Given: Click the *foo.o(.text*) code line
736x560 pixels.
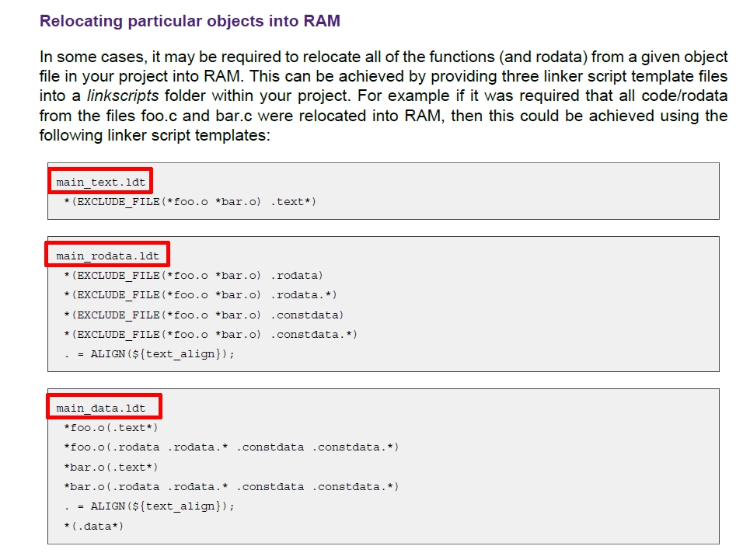Looking at the screenshot, I should pyautogui.click(x=111, y=427).
